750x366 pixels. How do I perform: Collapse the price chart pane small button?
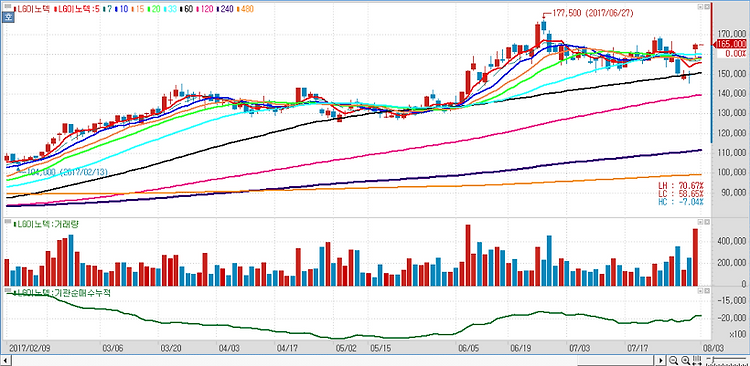pyautogui.click(x=699, y=7)
